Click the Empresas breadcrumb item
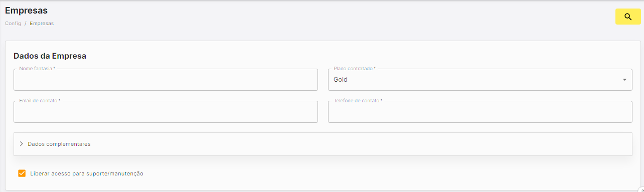Screen dimensions: 644x192 (42, 24)
